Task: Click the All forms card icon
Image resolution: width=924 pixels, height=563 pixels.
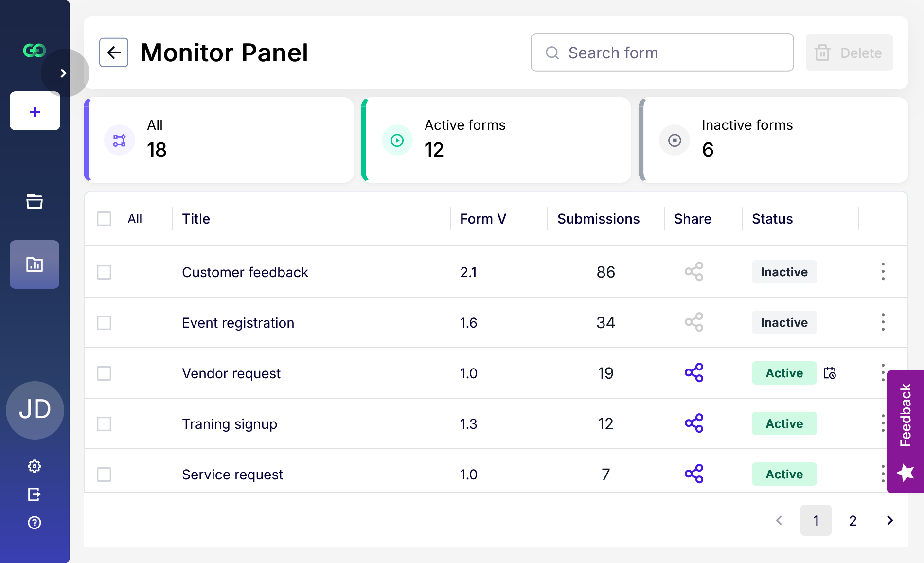Action: [120, 141]
